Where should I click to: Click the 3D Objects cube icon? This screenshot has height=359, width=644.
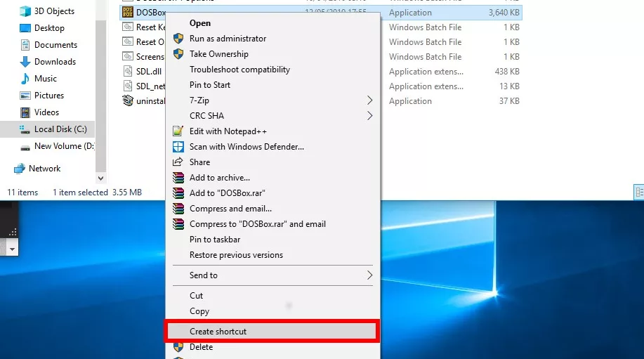pyautogui.click(x=25, y=11)
